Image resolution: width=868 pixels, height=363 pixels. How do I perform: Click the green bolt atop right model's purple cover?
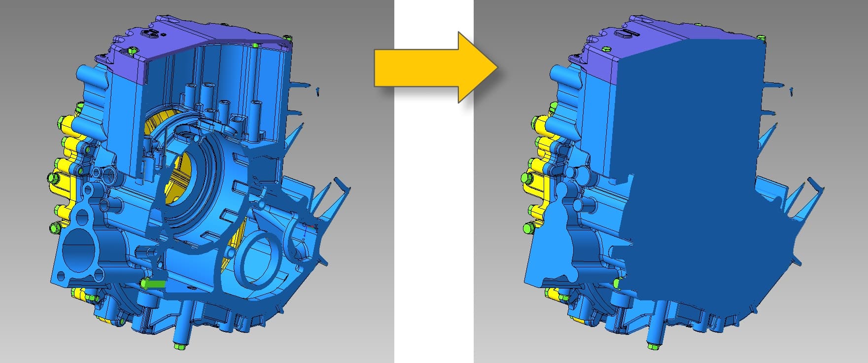pos(605,48)
